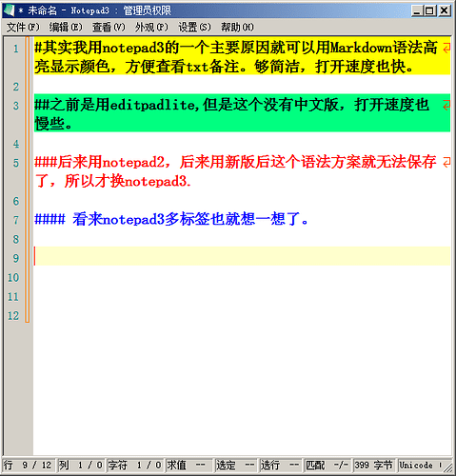
Task: Click the word-wrap arrow on line 3
Action: [446, 106]
